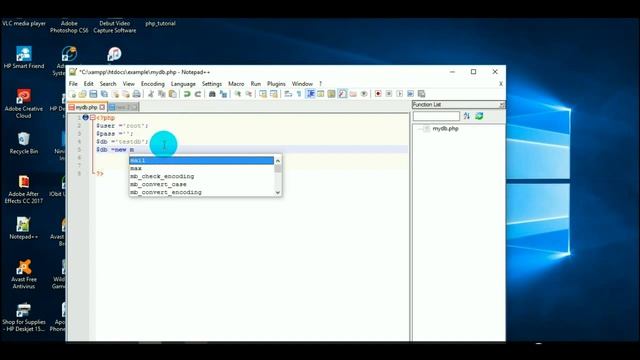Click the Cut scissors icon

pos(151,94)
